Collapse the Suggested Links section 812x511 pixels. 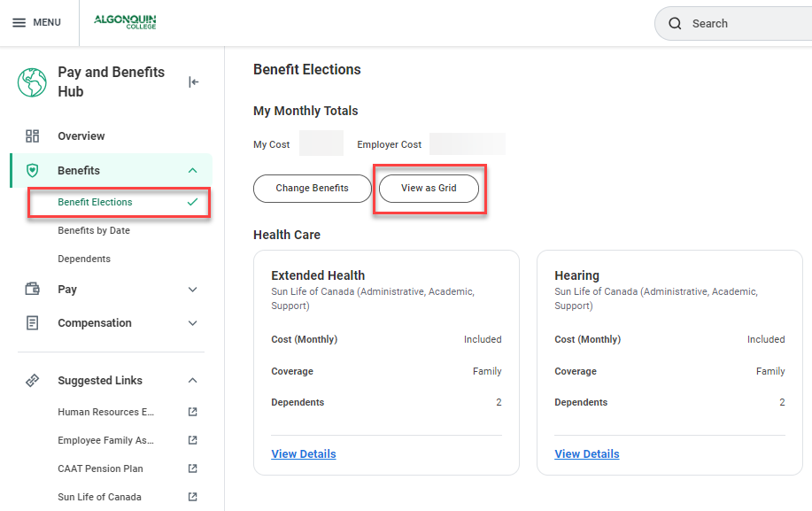193,381
